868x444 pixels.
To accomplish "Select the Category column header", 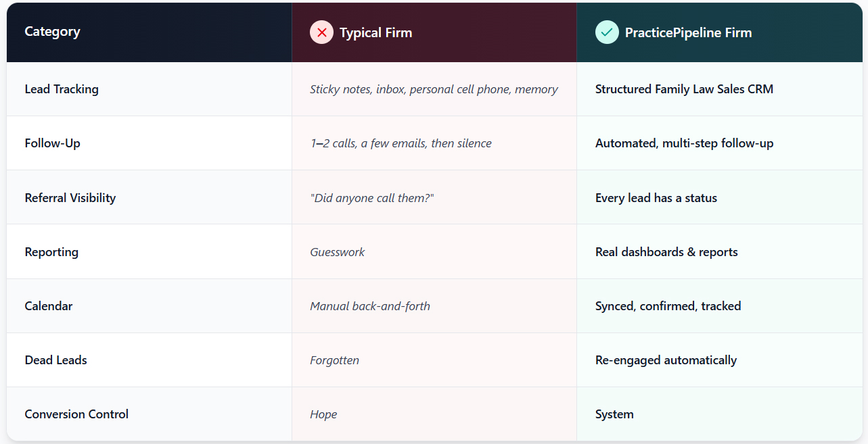I will (52, 32).
